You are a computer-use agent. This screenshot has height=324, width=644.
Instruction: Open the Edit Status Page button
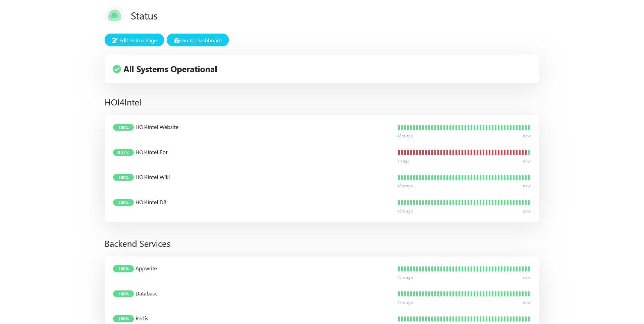pyautogui.click(x=134, y=40)
